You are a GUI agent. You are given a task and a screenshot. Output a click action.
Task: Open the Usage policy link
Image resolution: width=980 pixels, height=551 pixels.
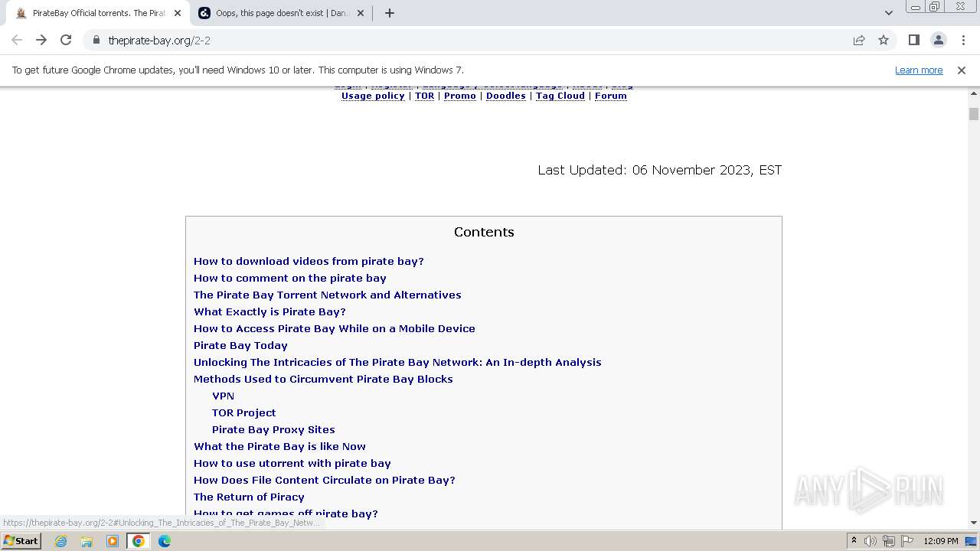pos(373,96)
